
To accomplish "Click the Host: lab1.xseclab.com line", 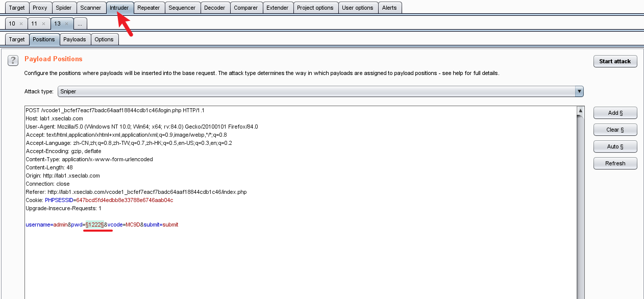I will click(x=54, y=118).
